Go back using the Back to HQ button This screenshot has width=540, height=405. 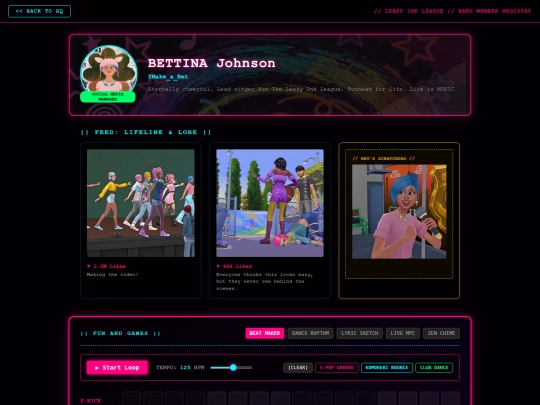[39, 11]
